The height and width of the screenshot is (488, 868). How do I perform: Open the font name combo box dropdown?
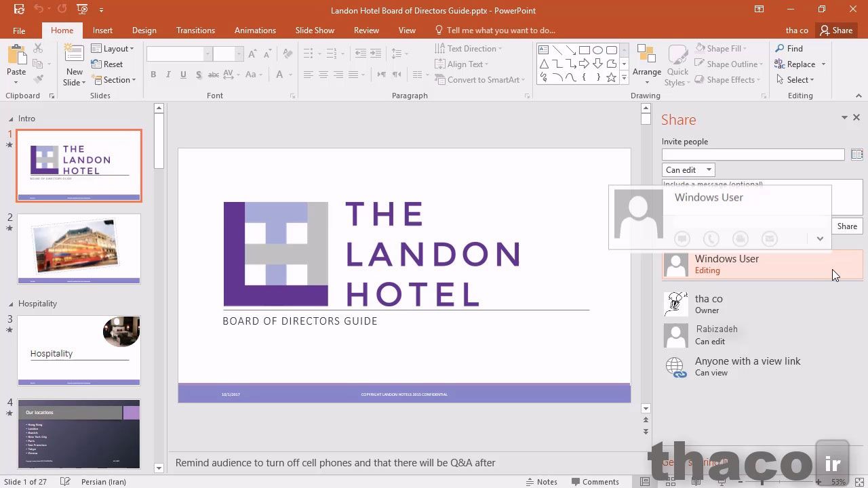coord(208,54)
